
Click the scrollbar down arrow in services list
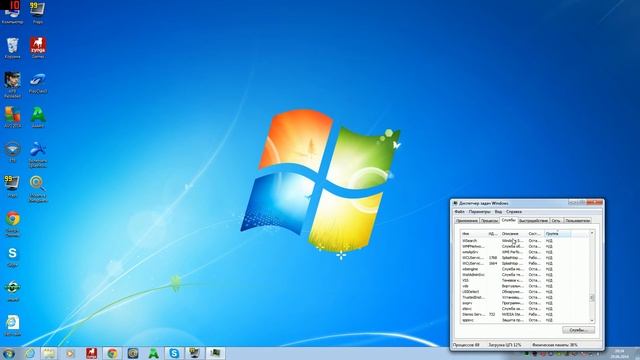click(592, 321)
